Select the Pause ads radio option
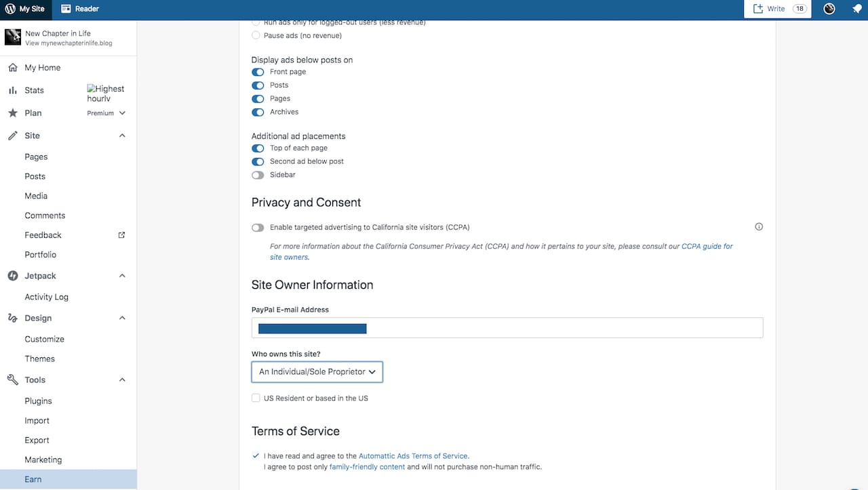 click(x=256, y=35)
